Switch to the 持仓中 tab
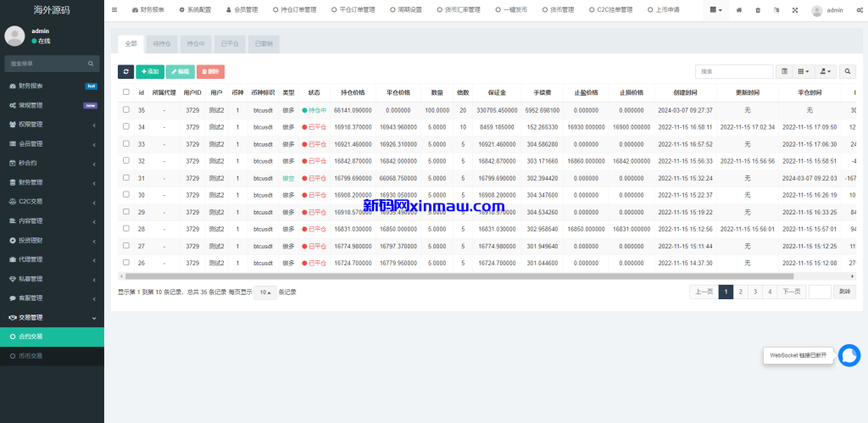 196,44
